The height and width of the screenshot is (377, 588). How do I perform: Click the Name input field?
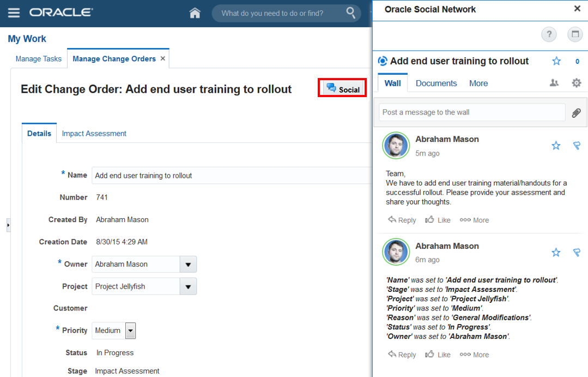232,175
